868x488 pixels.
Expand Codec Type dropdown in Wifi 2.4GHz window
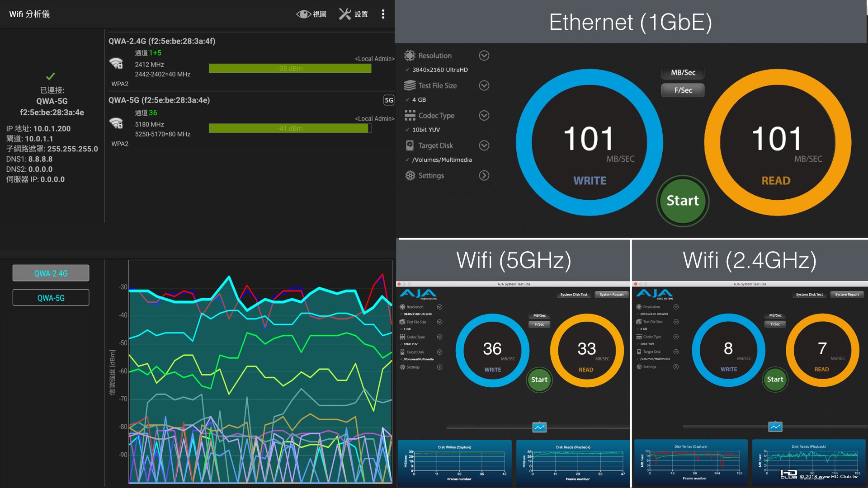pos(676,337)
